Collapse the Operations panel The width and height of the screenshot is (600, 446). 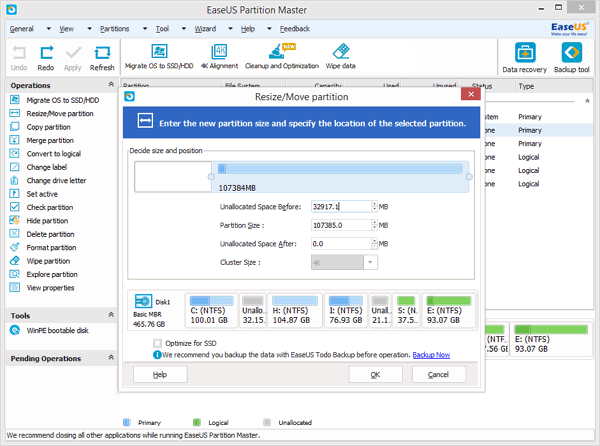pyautogui.click(x=111, y=85)
